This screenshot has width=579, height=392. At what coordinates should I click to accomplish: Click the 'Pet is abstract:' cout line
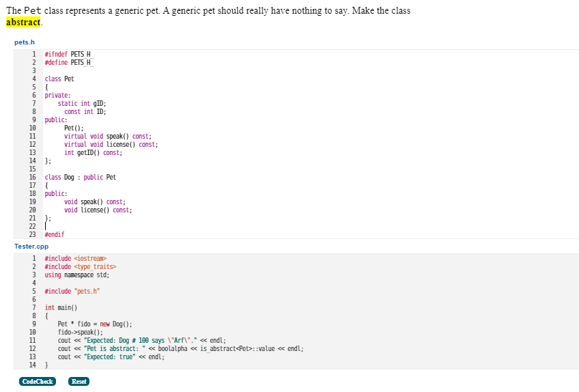point(180,348)
